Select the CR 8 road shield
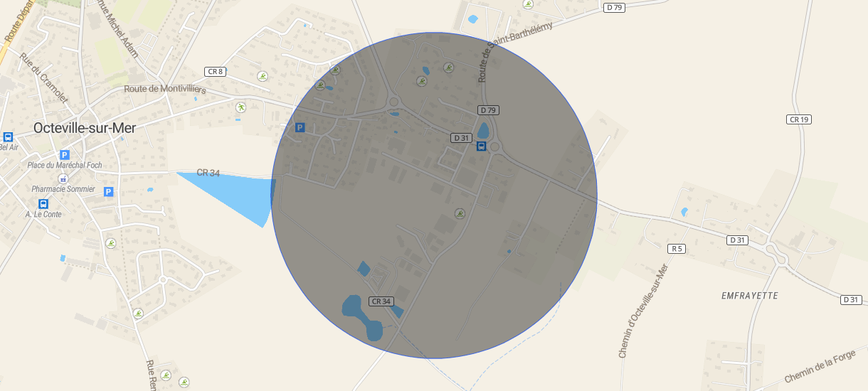 coord(215,71)
